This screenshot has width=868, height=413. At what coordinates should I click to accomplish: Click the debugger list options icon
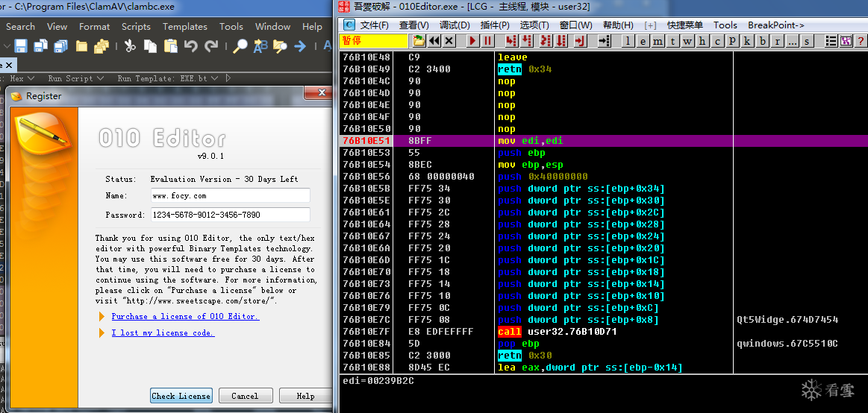831,41
